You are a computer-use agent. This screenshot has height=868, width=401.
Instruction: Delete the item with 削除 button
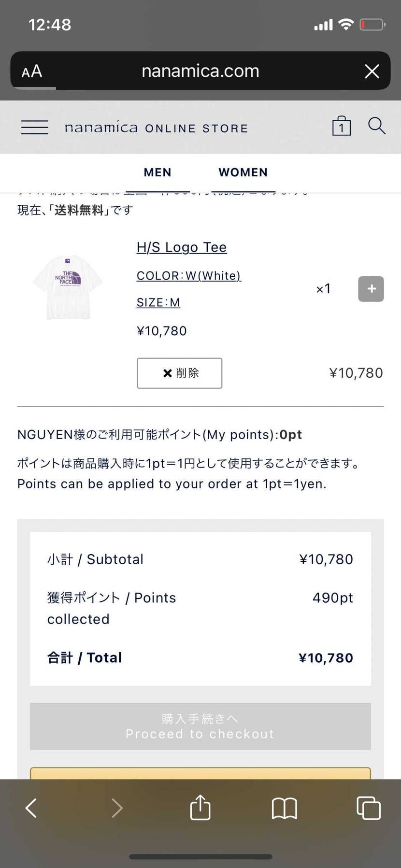(179, 373)
